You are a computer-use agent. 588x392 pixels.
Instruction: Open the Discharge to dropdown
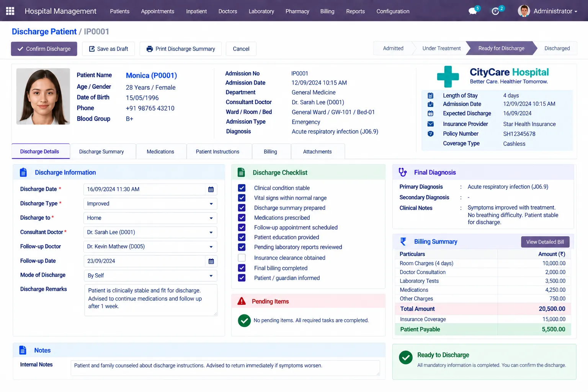150,218
